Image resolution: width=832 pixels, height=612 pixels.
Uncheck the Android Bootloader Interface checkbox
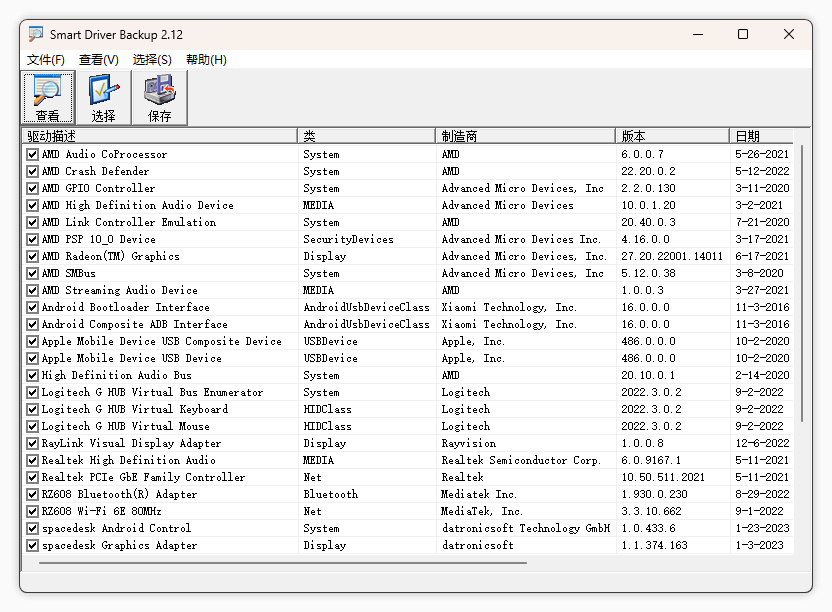(x=33, y=308)
